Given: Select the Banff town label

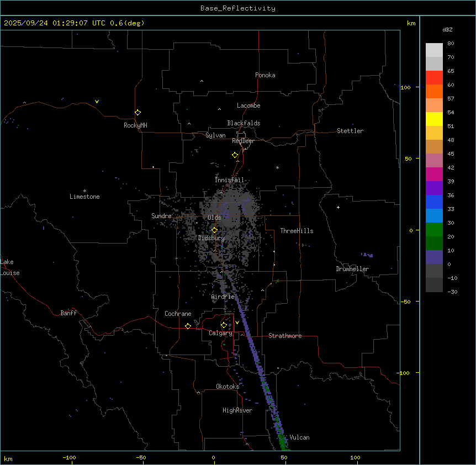Looking at the screenshot, I should (x=68, y=313).
